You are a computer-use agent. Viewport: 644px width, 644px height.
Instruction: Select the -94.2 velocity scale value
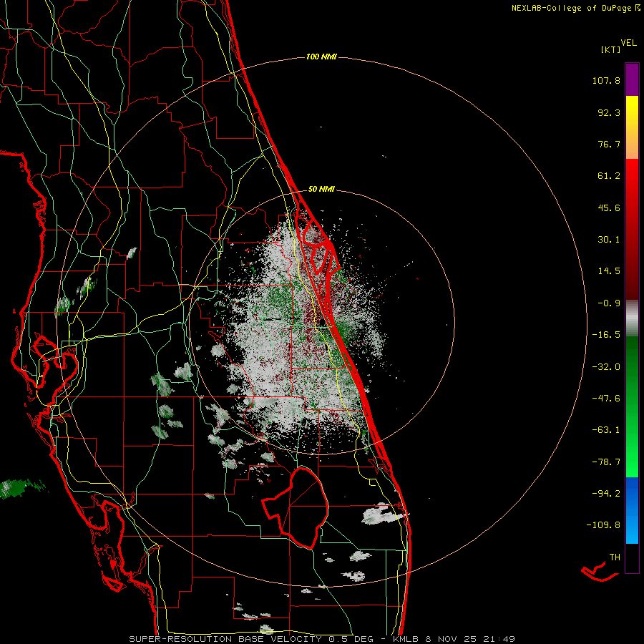(606, 493)
